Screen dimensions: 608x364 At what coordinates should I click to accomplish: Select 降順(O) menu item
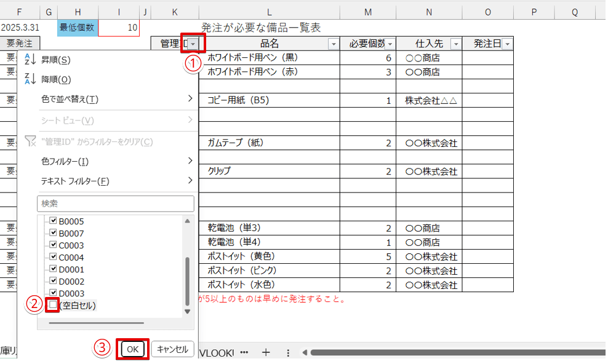(108, 79)
